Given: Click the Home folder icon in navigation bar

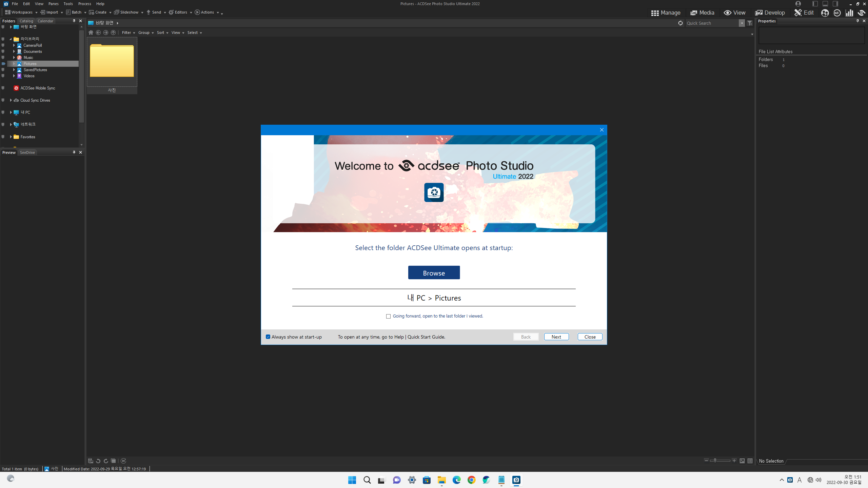Looking at the screenshot, I should tap(91, 33).
